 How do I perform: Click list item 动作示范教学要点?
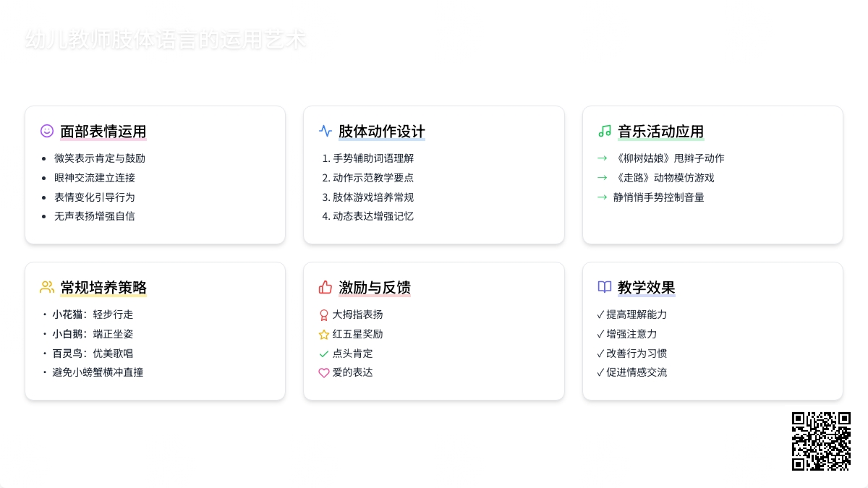[373, 178]
